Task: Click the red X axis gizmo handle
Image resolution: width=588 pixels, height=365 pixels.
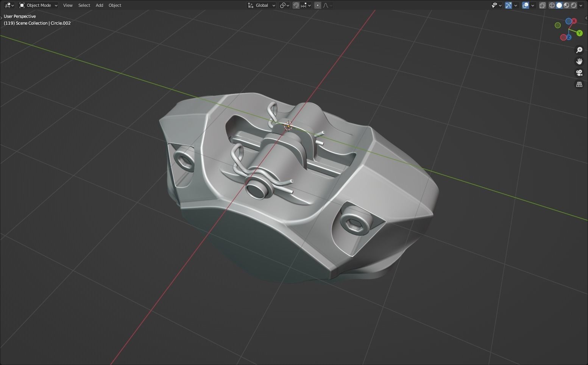Action: click(574, 21)
